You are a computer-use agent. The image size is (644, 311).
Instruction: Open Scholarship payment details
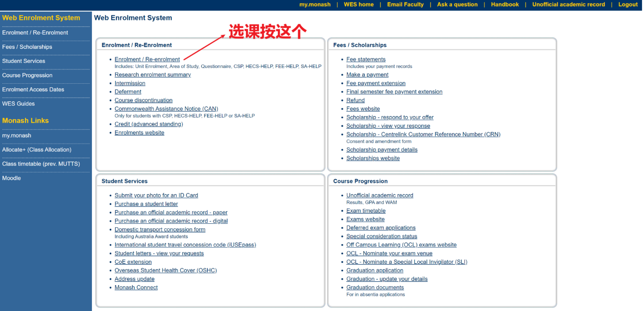(381, 149)
